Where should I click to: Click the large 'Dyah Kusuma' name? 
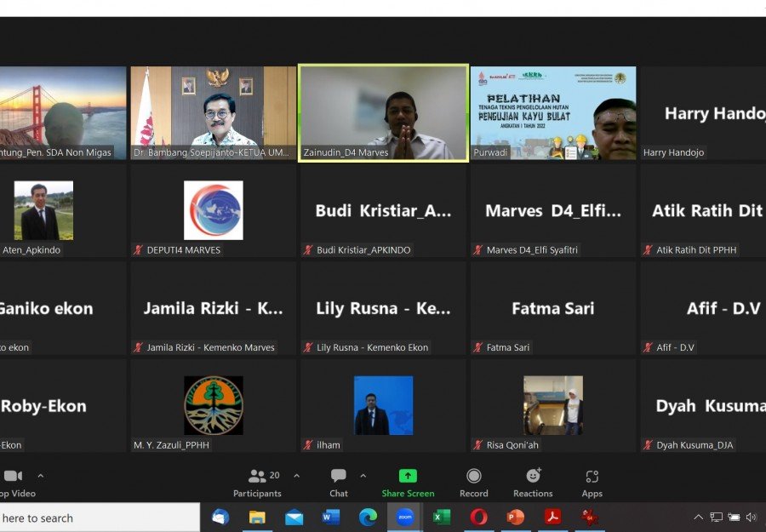[x=711, y=406]
